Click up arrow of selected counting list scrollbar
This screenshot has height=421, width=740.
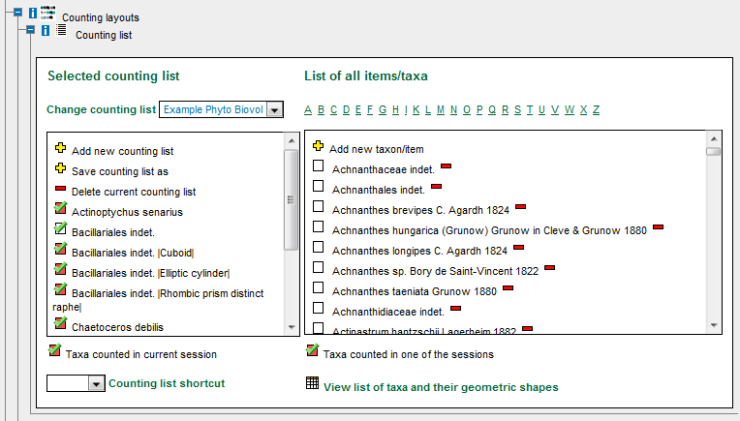(x=291, y=141)
